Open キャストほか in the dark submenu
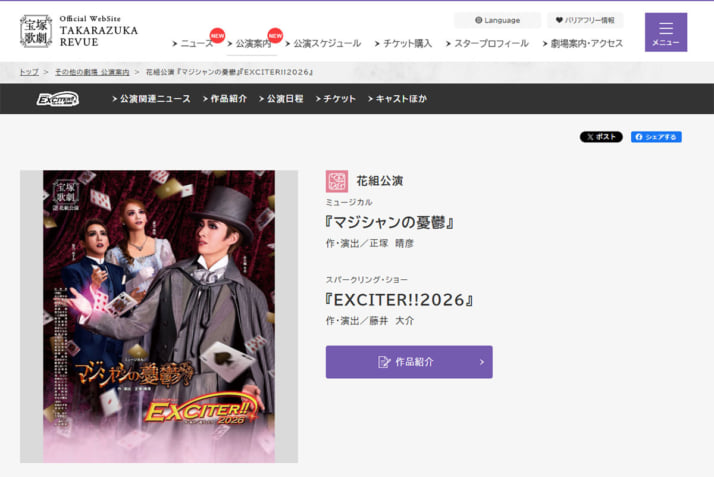Viewport: 714px width, 477px height. [398, 99]
